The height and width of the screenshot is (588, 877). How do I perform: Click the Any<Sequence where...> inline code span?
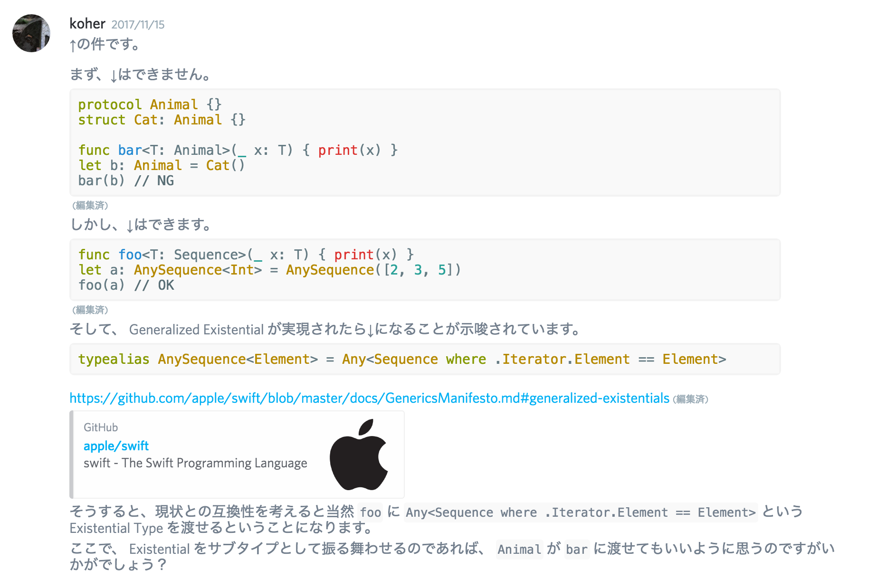click(580, 512)
